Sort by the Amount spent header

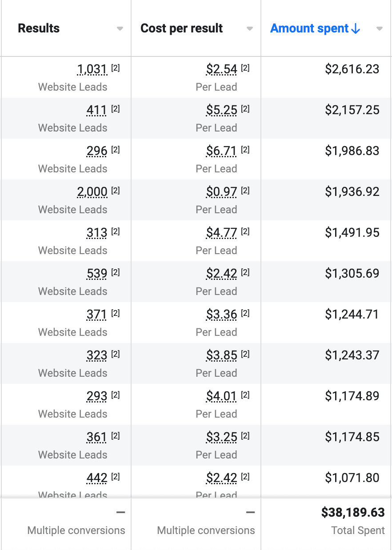coord(310,28)
